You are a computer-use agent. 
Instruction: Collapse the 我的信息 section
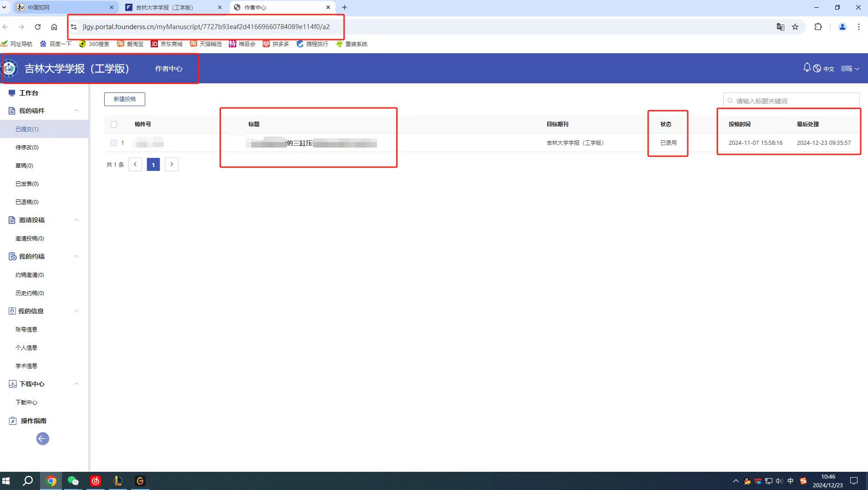pyautogui.click(x=76, y=311)
